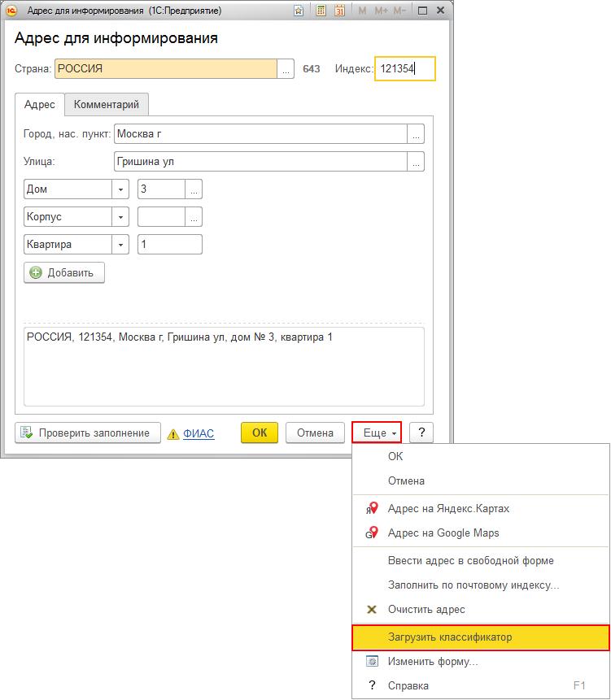Select Загрузить классификатор menu item
The image size is (611, 700).
[450, 637]
